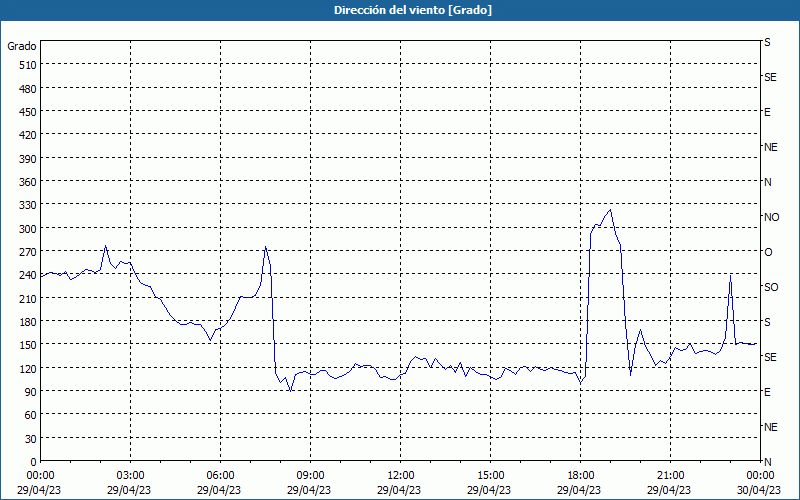
Task: Select the 240 value on the y-axis
Action: [x=28, y=275]
